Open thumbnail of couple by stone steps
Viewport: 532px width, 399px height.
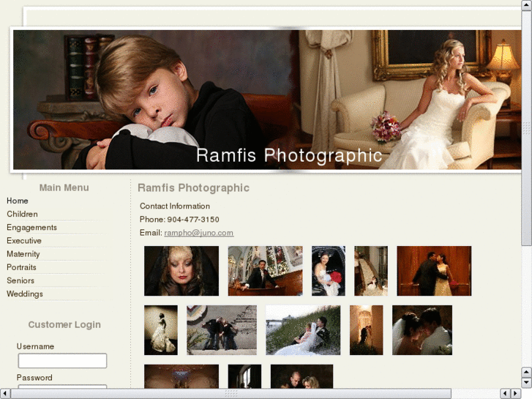pos(222,330)
